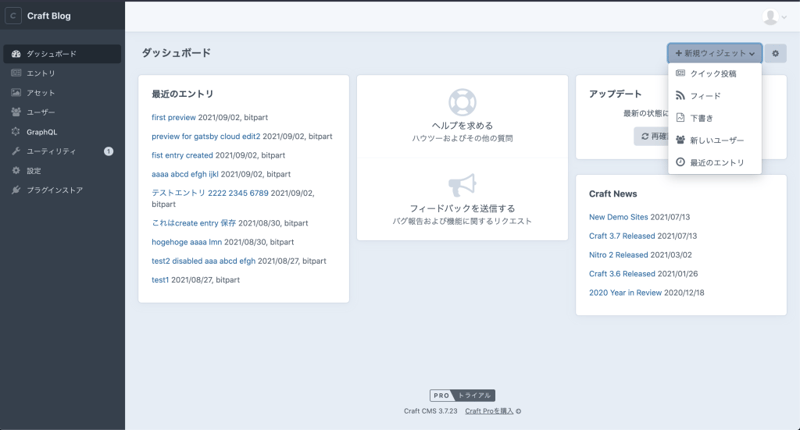The image size is (800, 430).
Task: Select 下書き in the widget menu
Action: point(701,118)
